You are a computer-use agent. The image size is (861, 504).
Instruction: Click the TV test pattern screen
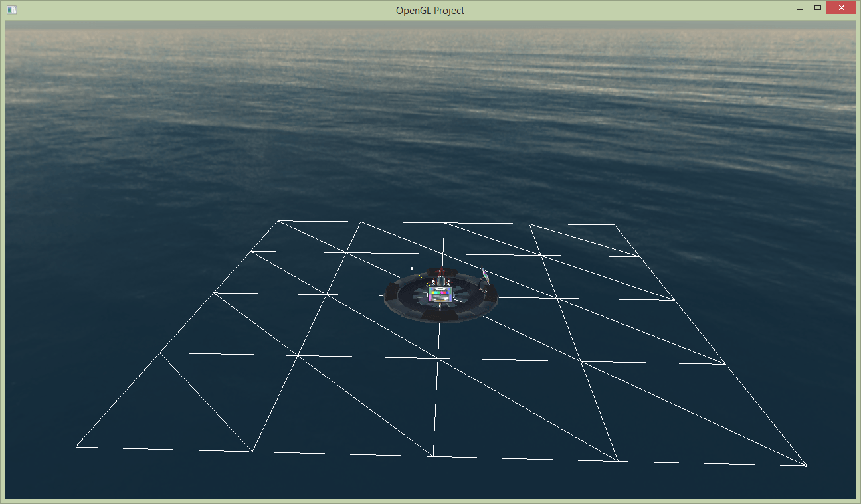pos(440,293)
